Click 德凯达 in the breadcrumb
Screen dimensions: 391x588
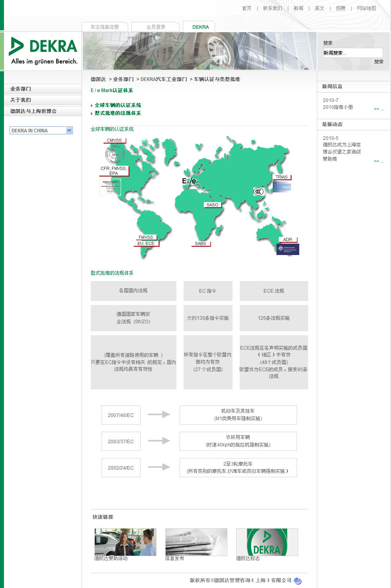point(98,79)
